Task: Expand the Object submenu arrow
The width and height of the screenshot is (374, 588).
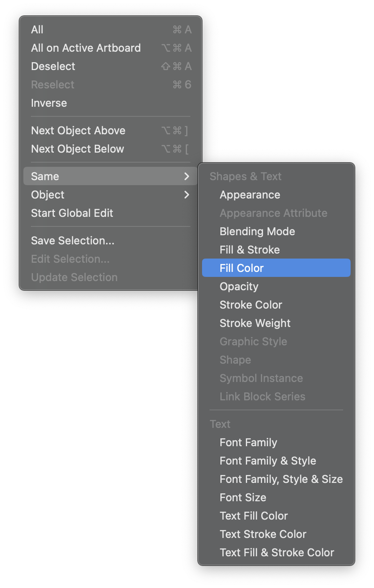Action: (187, 195)
